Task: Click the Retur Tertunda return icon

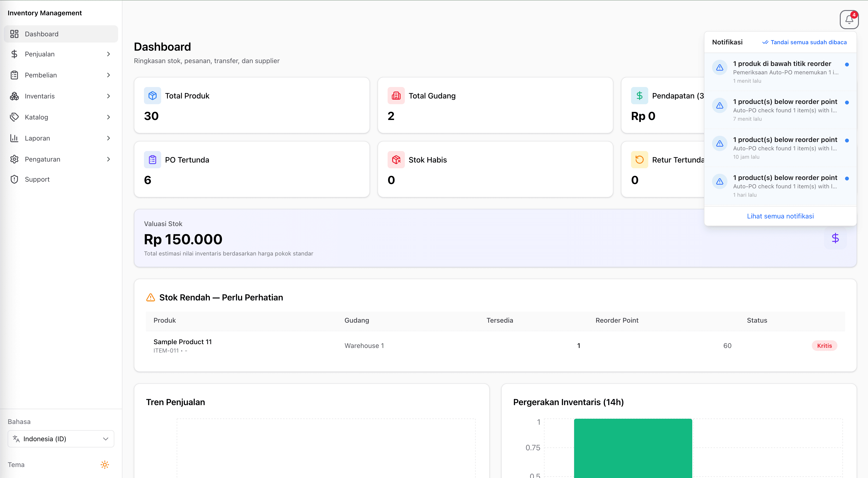Action: pyautogui.click(x=639, y=160)
